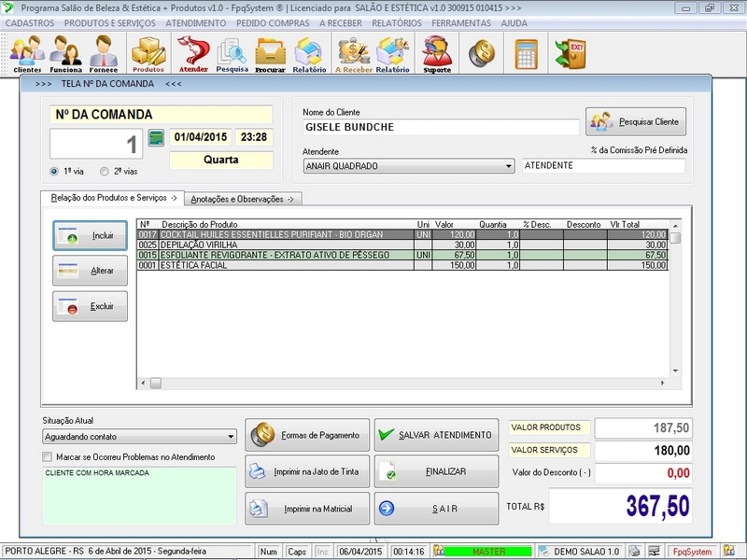Open the Suporte toolbar icon
This screenshot has height=560, width=747.
(436, 53)
